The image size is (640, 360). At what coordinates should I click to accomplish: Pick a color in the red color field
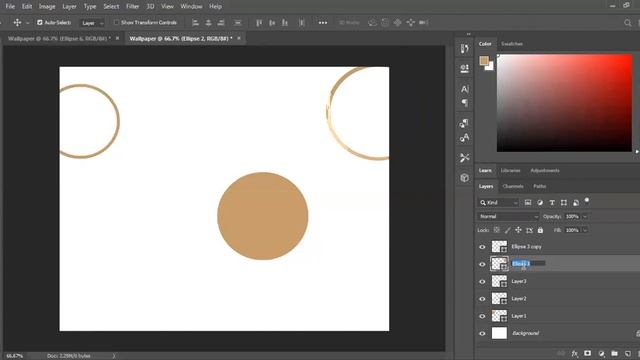coord(564,103)
